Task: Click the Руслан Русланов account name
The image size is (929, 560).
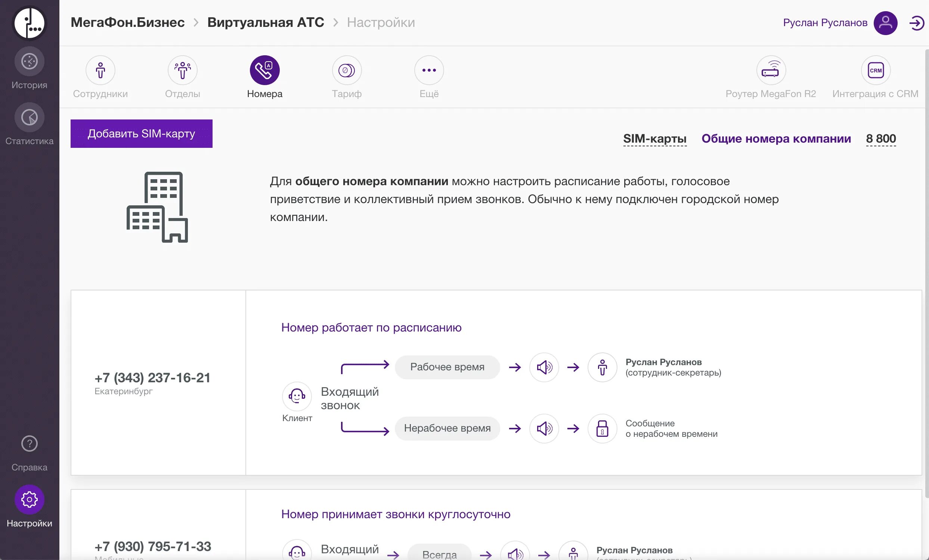Action: pyautogui.click(x=825, y=23)
